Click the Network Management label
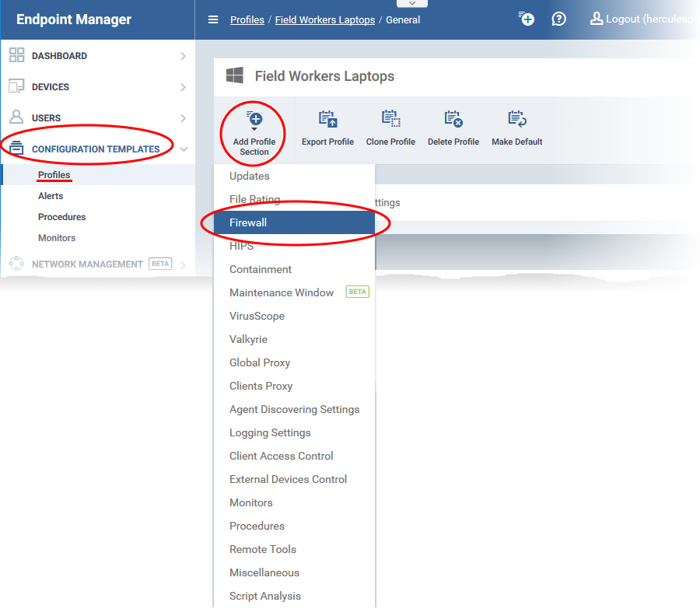Screen dimensions: 700x609 point(87,264)
